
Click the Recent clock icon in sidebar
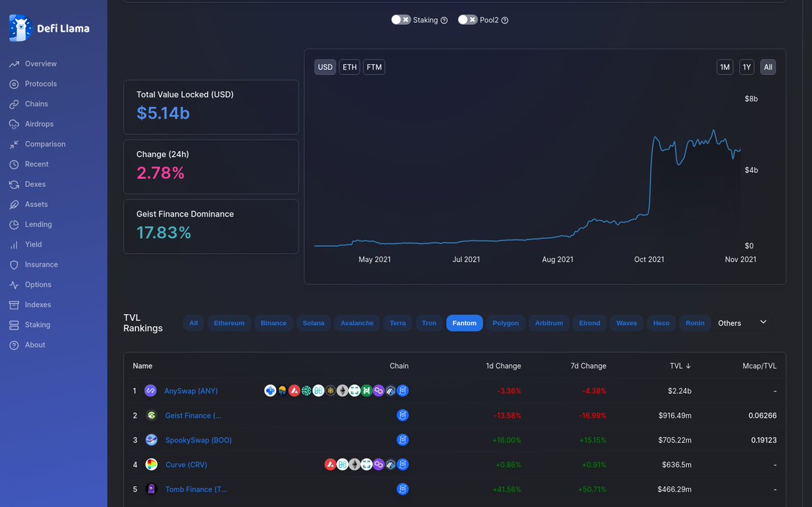point(14,164)
